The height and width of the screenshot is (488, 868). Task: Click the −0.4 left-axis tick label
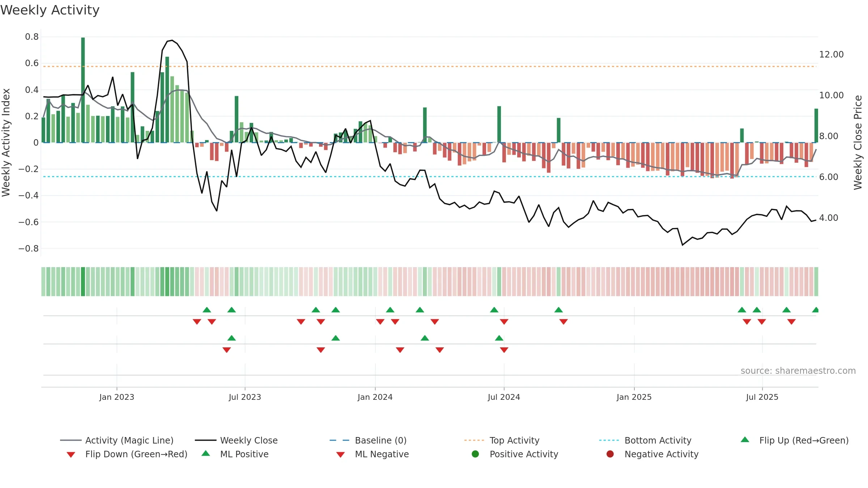(x=29, y=196)
